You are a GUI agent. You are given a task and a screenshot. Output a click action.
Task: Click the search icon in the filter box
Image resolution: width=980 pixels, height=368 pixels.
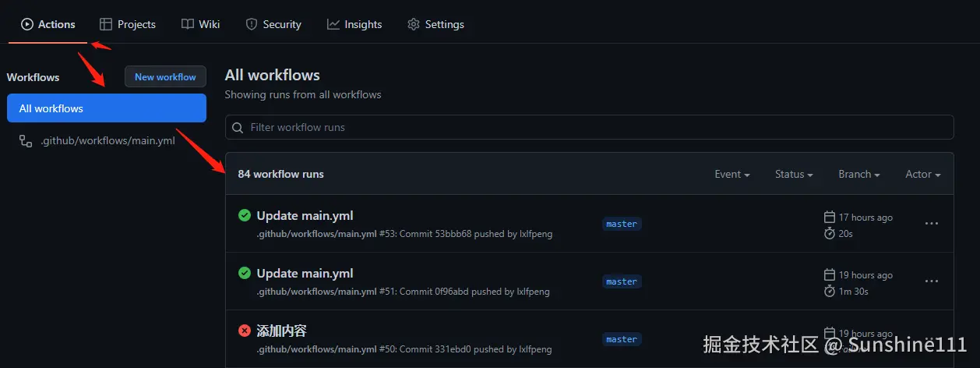pos(238,127)
